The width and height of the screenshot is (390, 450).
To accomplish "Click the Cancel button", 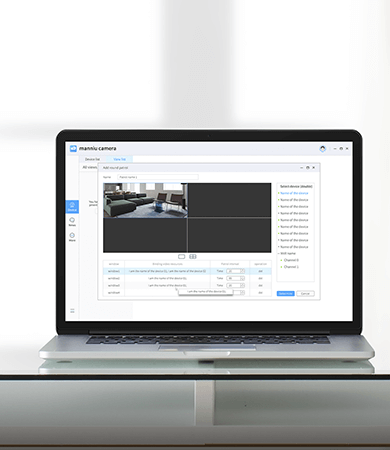I will 305,293.
